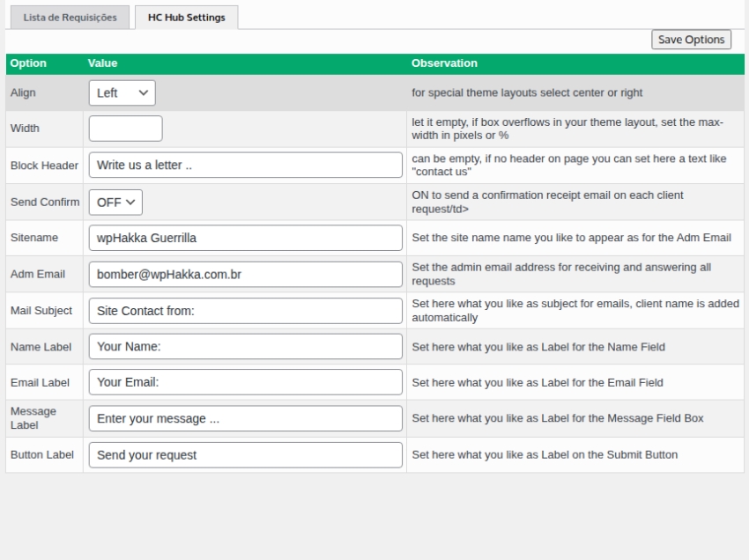Expand the Send Confirm OFF dropdown
749x560 pixels.
tap(115, 202)
